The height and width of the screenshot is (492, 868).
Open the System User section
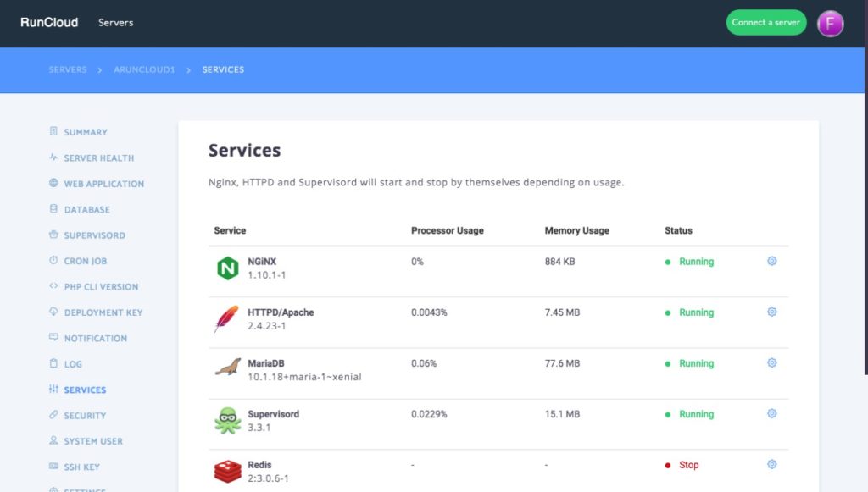tap(93, 441)
